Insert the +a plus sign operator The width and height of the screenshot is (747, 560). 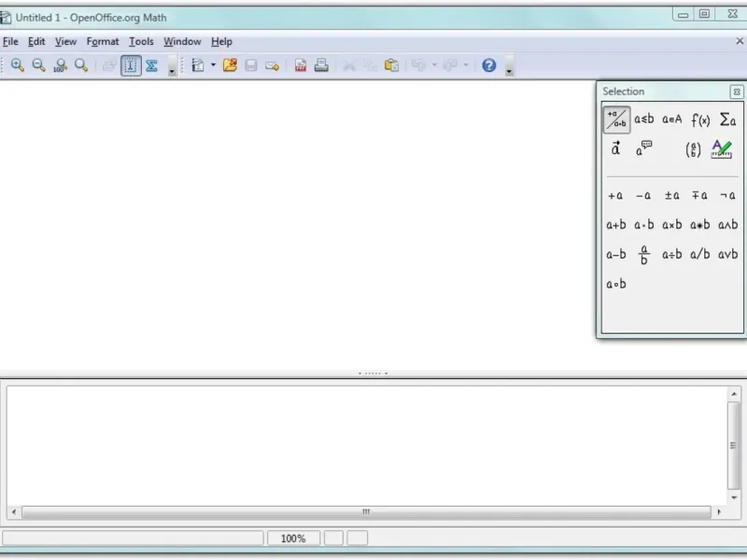(x=615, y=195)
